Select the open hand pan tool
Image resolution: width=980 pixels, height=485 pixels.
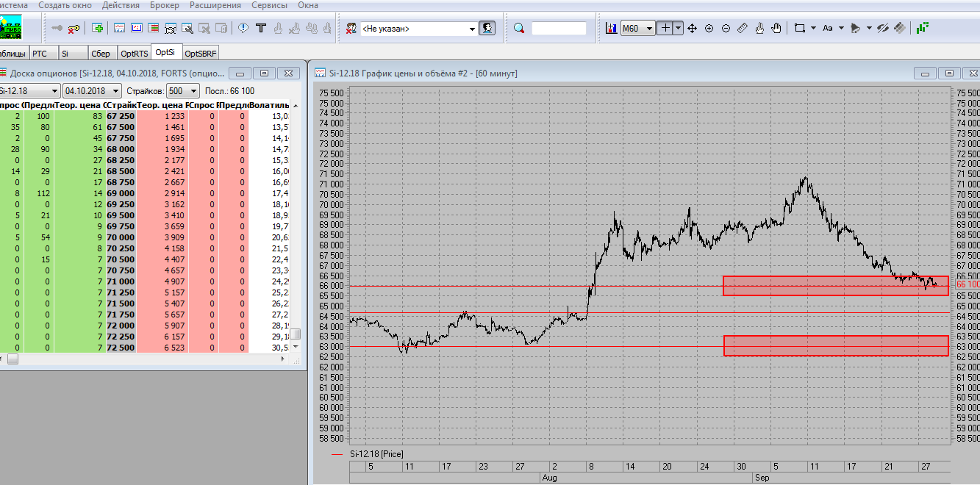[x=778, y=28]
